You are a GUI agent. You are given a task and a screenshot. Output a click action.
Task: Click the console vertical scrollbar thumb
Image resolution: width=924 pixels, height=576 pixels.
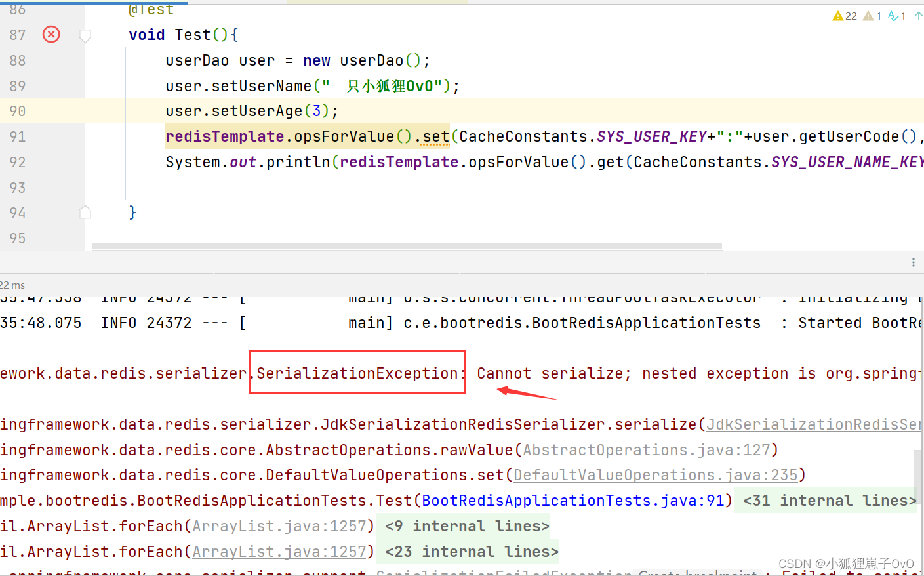pyautogui.click(x=918, y=476)
